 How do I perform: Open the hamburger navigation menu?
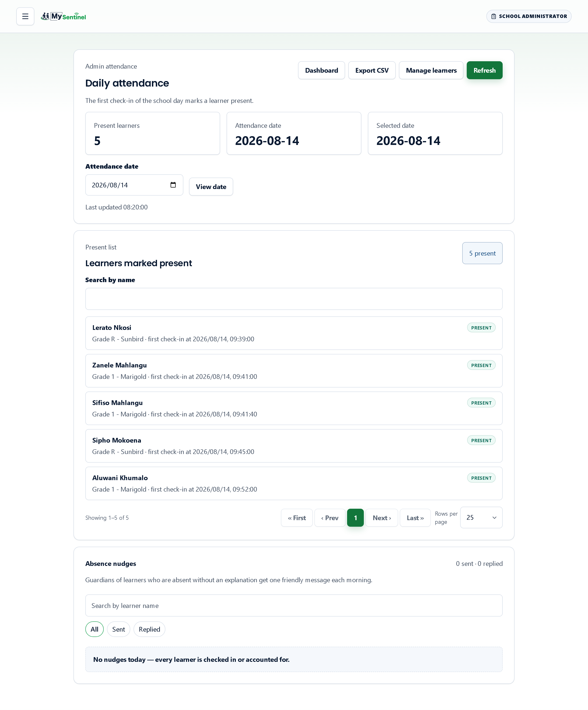(x=25, y=16)
